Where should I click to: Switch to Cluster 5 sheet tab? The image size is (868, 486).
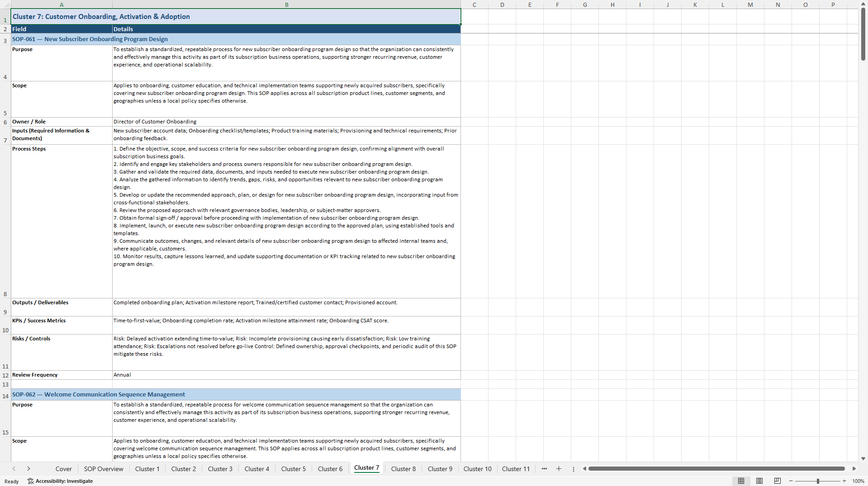(x=294, y=469)
